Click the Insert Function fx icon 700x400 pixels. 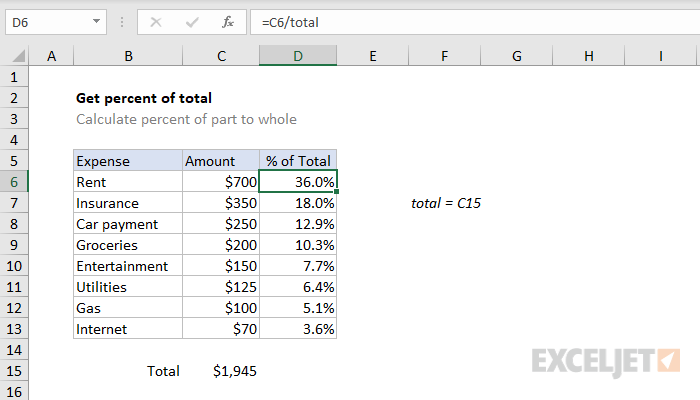coord(227,21)
